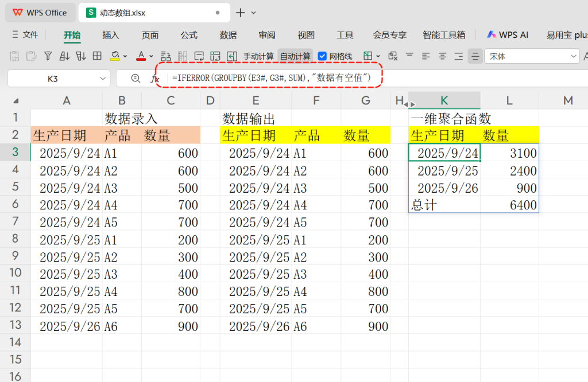
Task: Click the green left-arrow box icon
Action: 232,57
